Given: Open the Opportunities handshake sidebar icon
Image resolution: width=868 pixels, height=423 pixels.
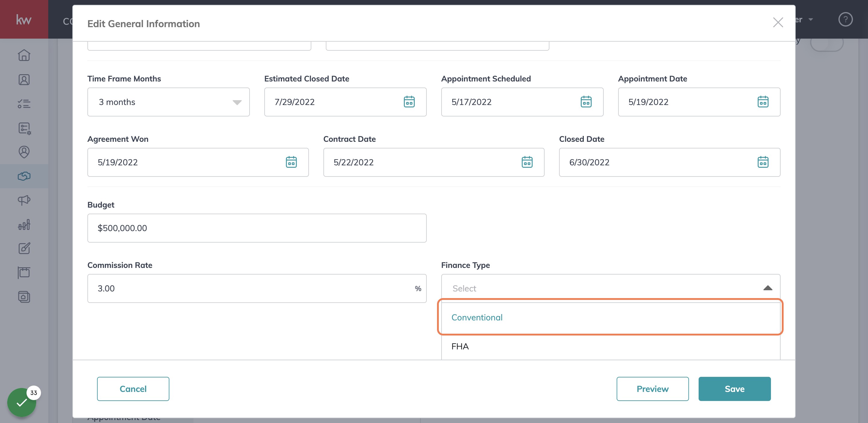Looking at the screenshot, I should point(24,176).
